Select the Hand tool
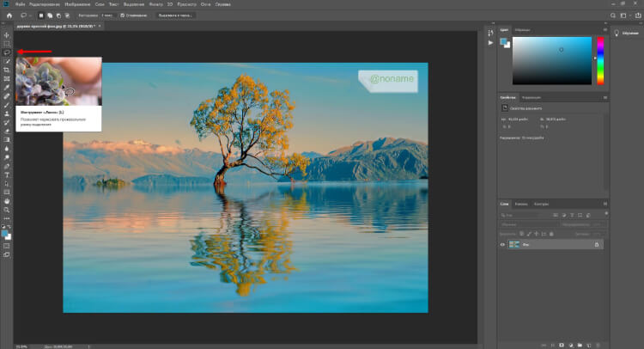This screenshot has width=644, height=349. [x=7, y=201]
